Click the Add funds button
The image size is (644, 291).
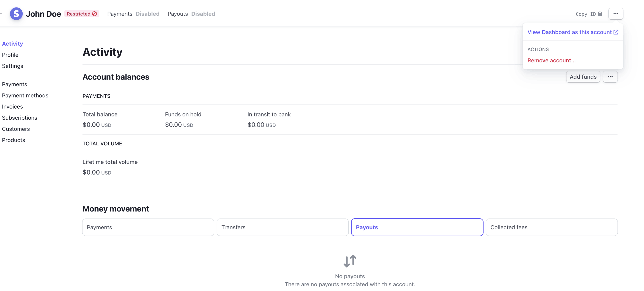click(x=583, y=76)
